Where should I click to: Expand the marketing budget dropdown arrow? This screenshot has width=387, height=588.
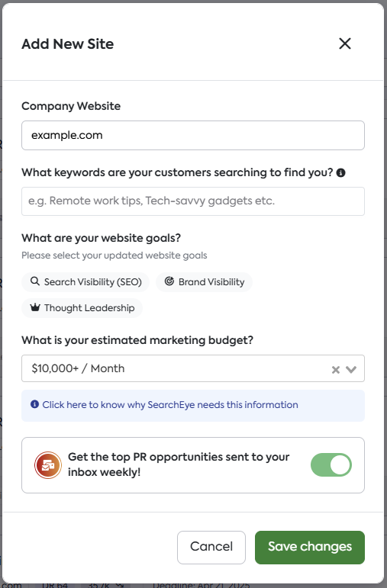click(351, 370)
